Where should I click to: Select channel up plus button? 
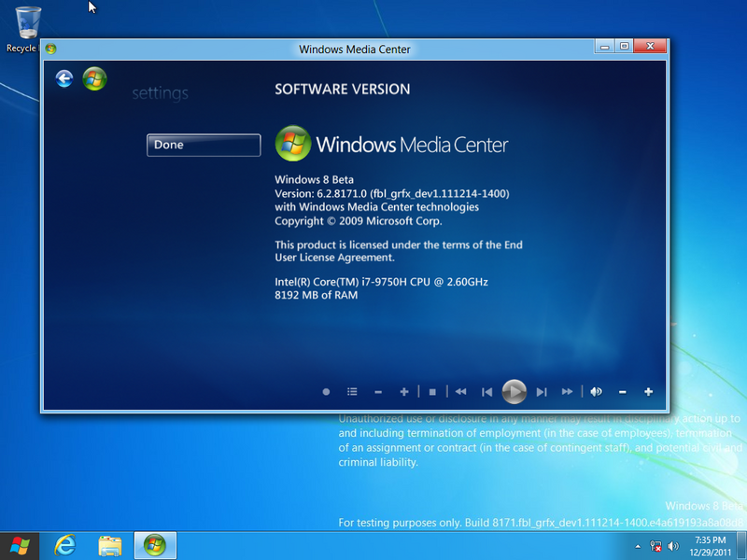[x=404, y=392]
